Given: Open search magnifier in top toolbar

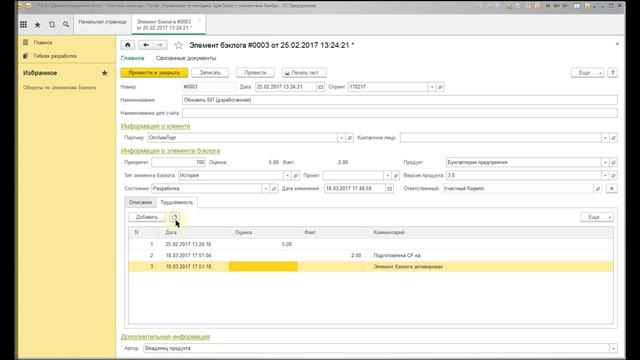Looking at the screenshot, I should tap(66, 24).
